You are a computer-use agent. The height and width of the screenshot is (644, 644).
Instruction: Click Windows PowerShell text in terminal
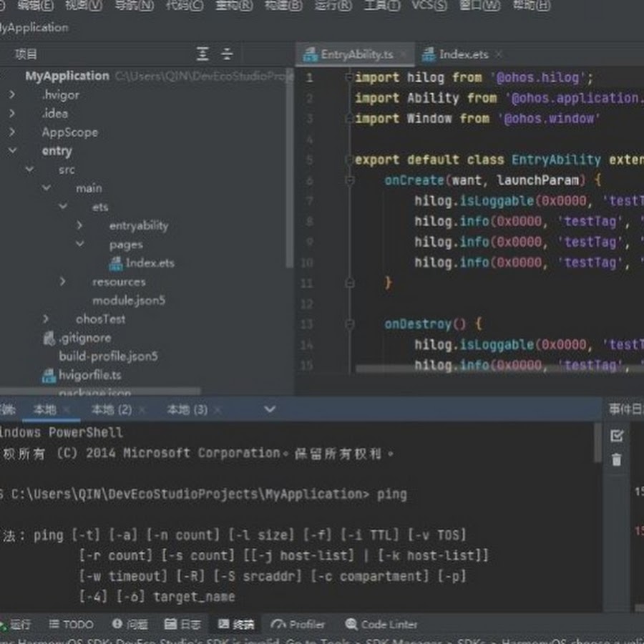click(x=62, y=432)
